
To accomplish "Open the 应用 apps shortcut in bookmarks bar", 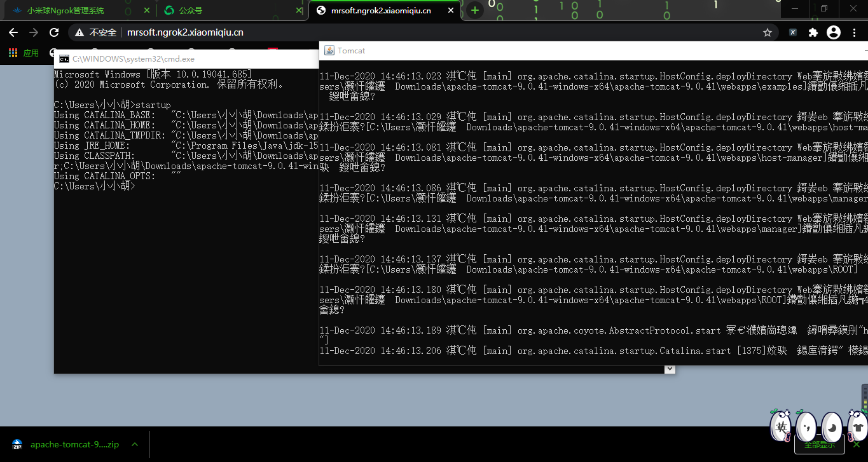I will pyautogui.click(x=24, y=53).
